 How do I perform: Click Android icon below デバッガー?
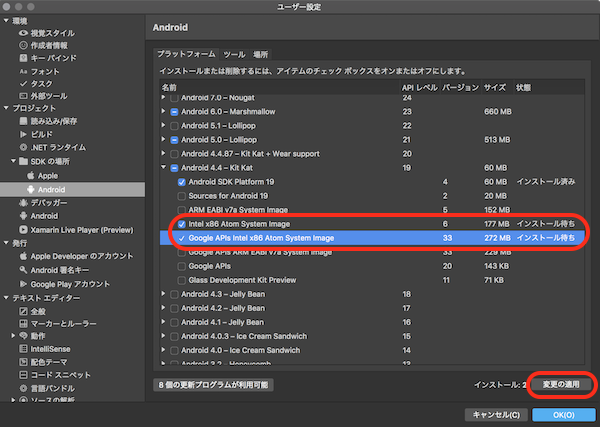23,216
